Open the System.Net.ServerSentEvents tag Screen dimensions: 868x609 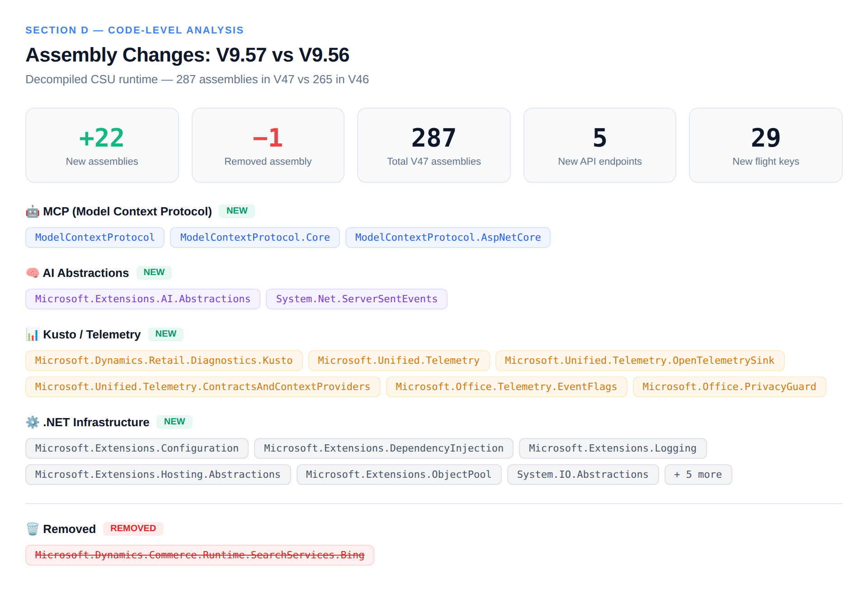point(357,299)
